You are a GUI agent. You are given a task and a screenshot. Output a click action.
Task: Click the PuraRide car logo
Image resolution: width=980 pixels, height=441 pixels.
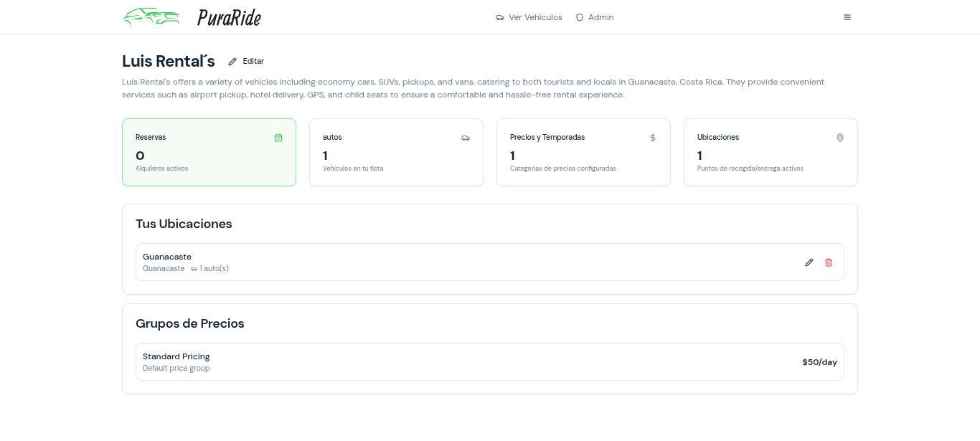pyautogui.click(x=151, y=16)
